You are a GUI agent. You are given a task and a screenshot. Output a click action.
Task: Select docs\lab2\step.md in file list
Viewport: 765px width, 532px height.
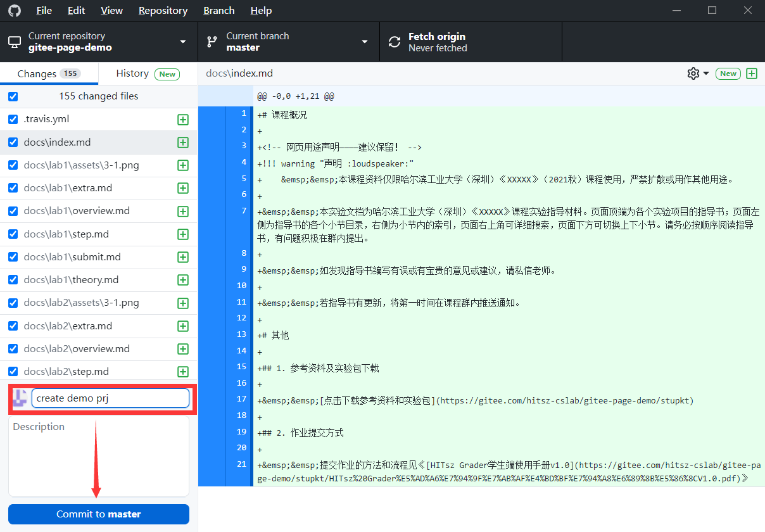click(99, 372)
